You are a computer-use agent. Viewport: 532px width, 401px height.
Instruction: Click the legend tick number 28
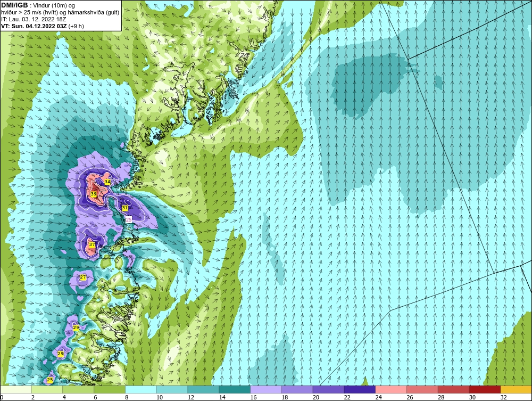point(441,397)
